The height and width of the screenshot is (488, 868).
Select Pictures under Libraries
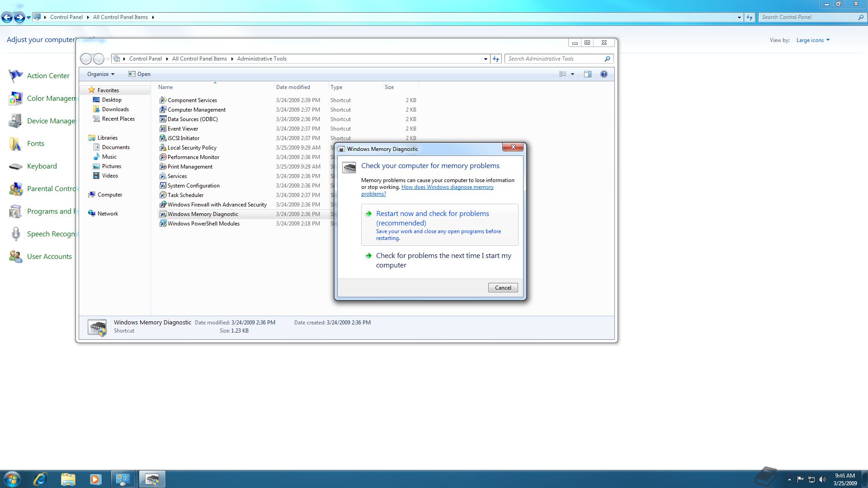pos(111,166)
